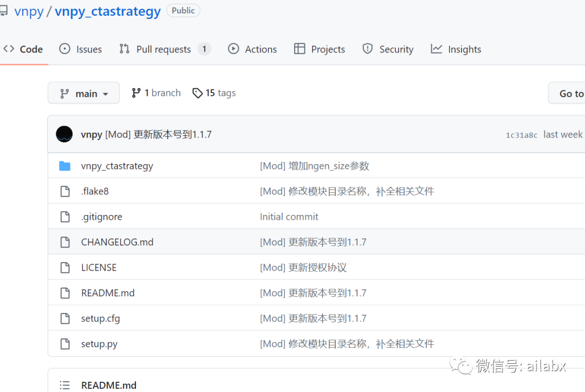The image size is (585, 392).
Task: View the 1 branch link
Action: tap(156, 93)
